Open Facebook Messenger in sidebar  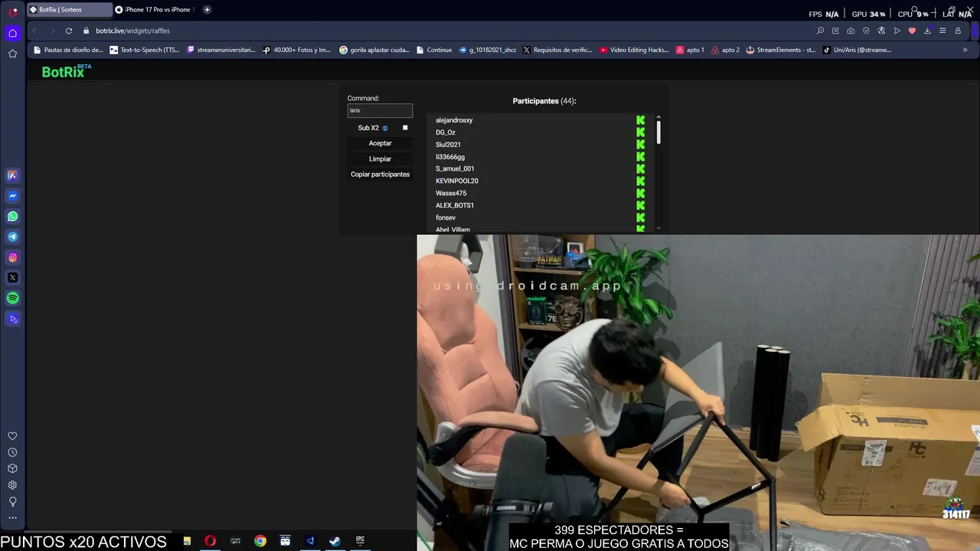(13, 196)
